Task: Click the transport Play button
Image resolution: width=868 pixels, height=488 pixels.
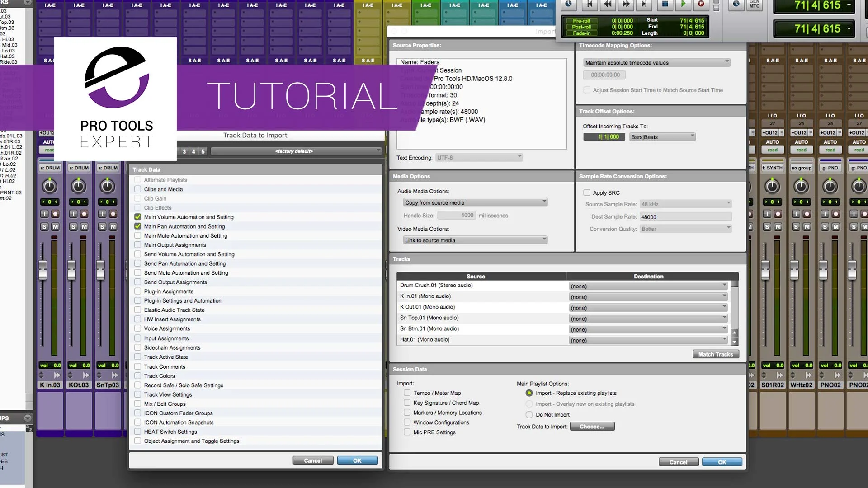Action: pyautogui.click(x=684, y=5)
